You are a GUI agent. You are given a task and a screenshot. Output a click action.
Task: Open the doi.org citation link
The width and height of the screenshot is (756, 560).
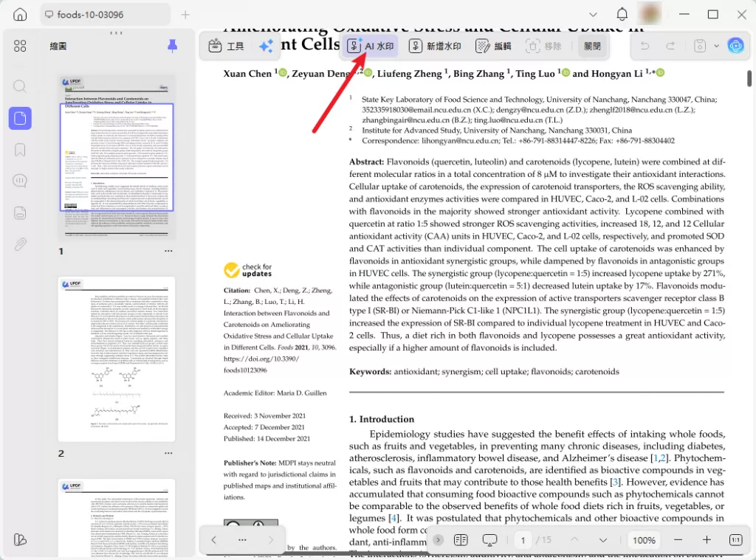point(261,364)
